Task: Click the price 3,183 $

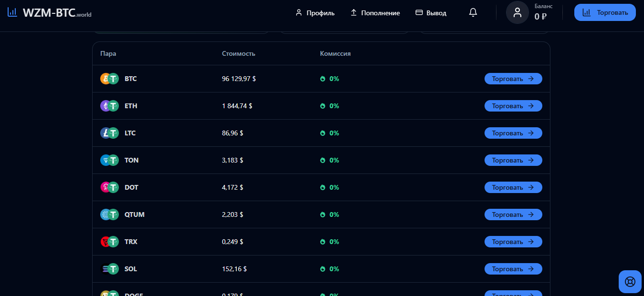Action: [x=232, y=160]
